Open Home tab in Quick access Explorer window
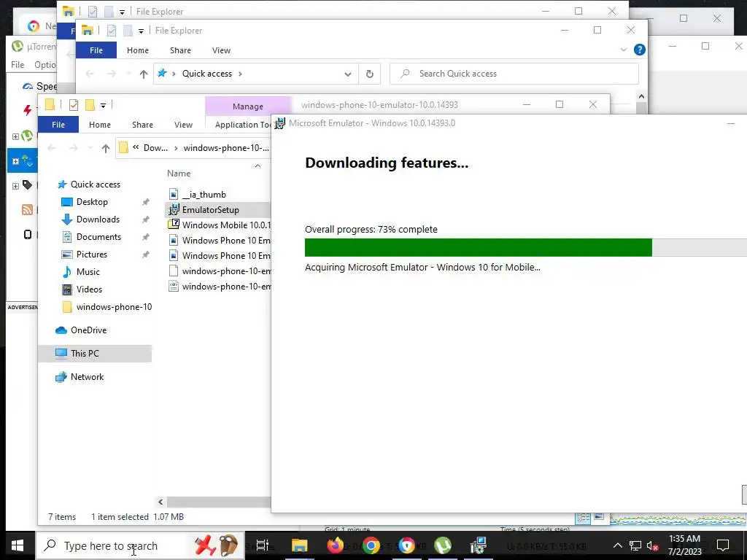This screenshot has width=747, height=560. click(x=138, y=50)
